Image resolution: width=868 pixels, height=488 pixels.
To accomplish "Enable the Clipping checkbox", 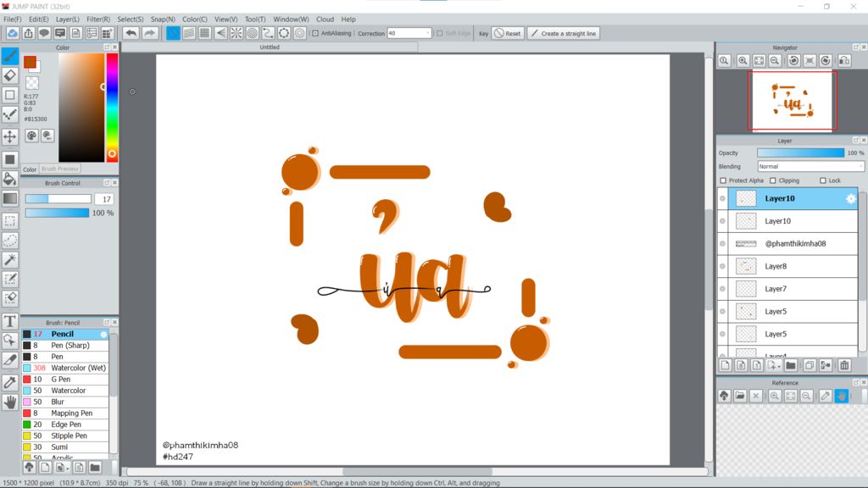I will point(773,180).
